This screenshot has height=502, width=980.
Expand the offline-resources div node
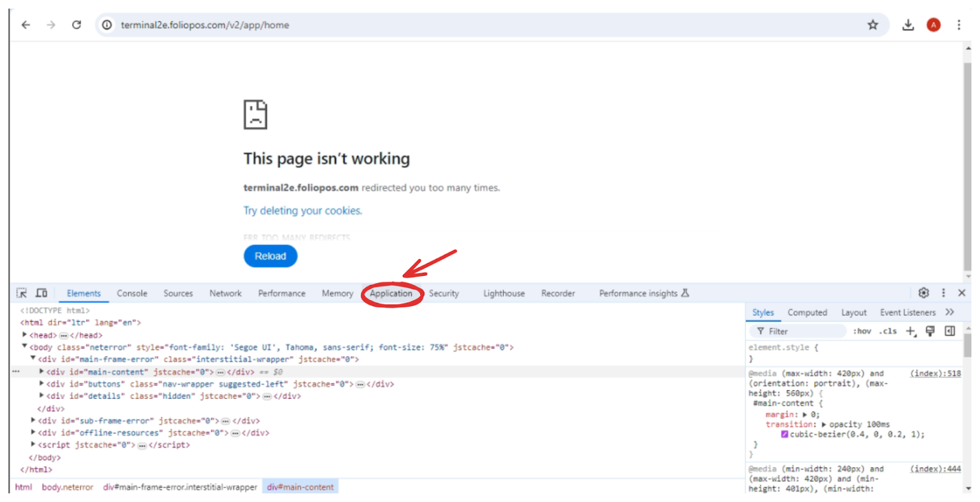[33, 433]
